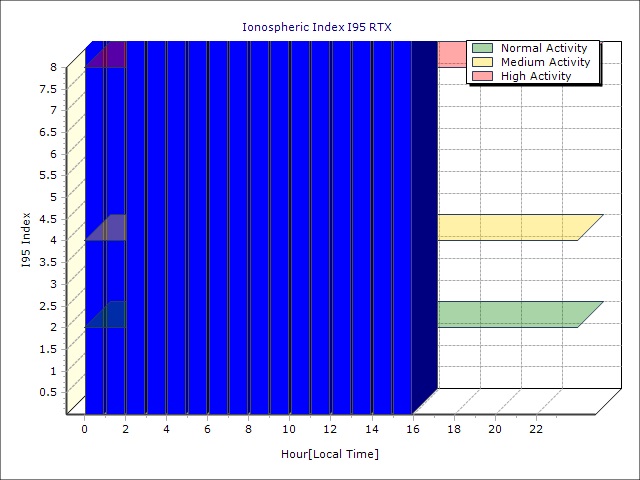This screenshot has height=480, width=640.
Task: Select the High Activity legend label
Action: (x=536, y=76)
